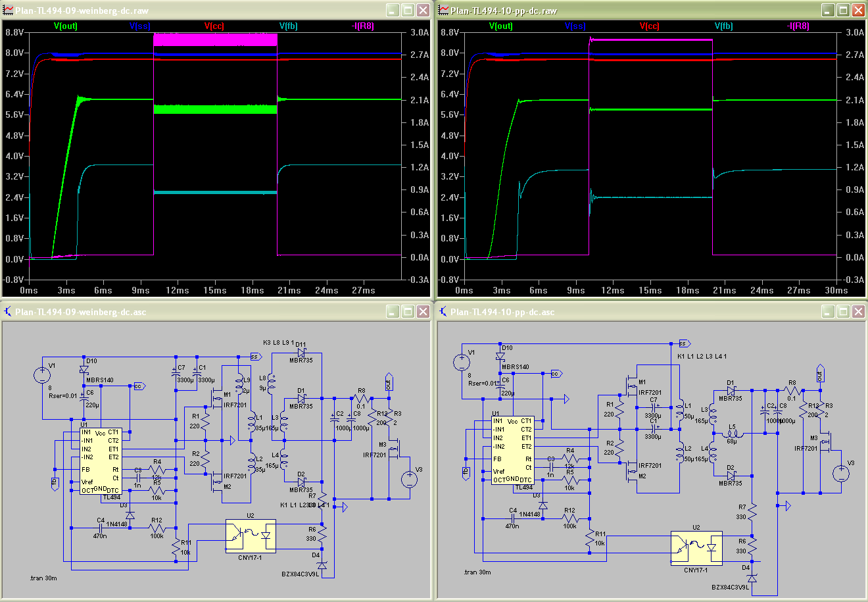
Task: Click M3 IRF7201 MOSFET in pp-dc.asc schematic
Action: click(x=827, y=441)
